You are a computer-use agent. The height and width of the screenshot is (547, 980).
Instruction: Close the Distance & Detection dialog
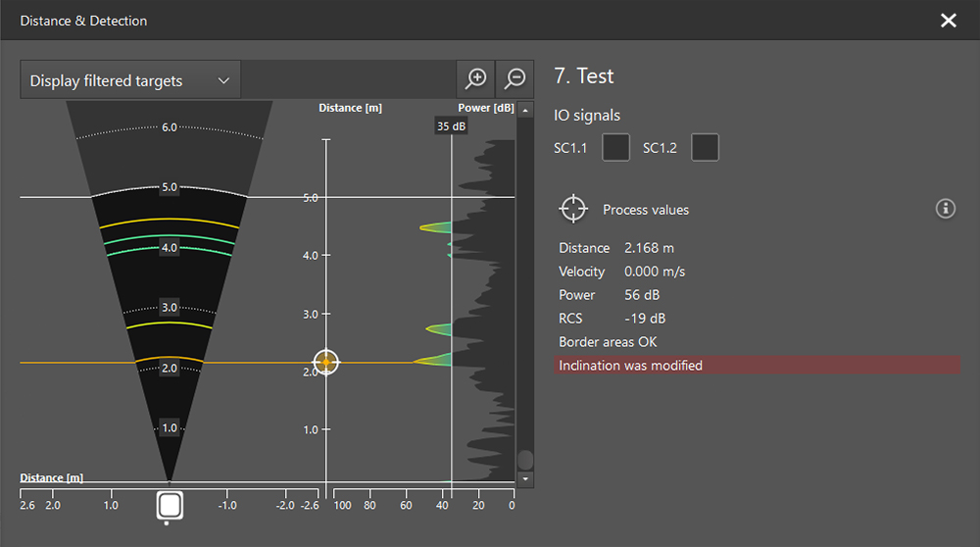tap(948, 20)
